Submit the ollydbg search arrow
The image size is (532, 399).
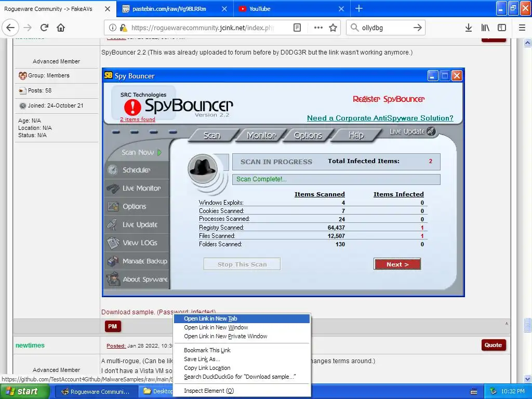(x=417, y=28)
